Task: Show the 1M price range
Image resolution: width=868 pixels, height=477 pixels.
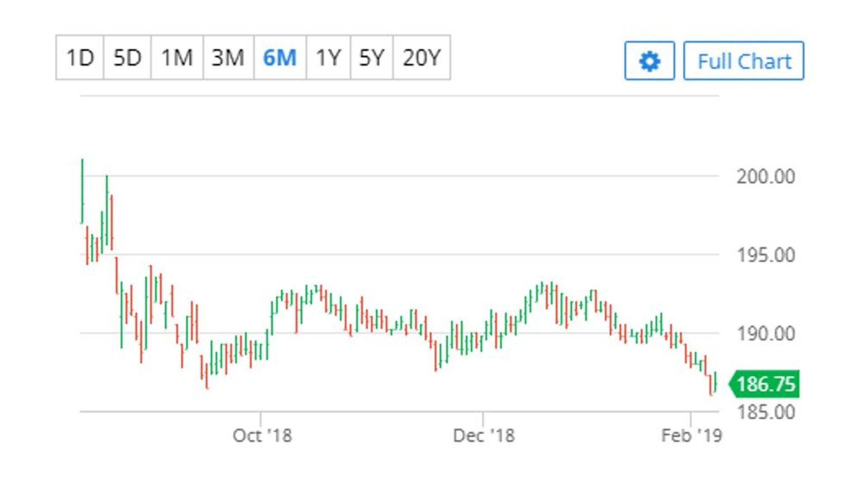Action: pos(177,58)
